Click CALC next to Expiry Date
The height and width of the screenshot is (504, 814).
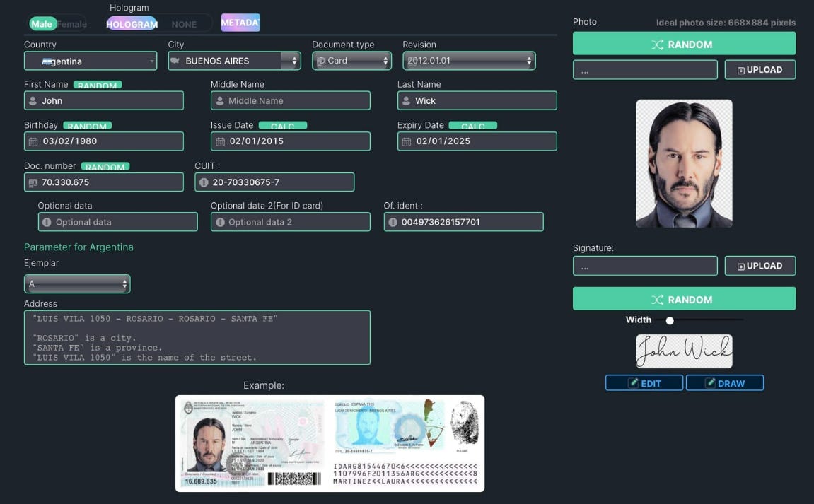[473, 126]
